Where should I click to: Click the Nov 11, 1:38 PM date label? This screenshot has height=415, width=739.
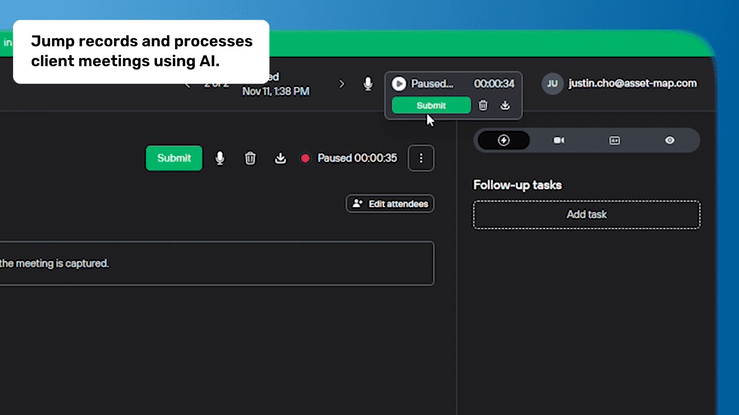(276, 91)
